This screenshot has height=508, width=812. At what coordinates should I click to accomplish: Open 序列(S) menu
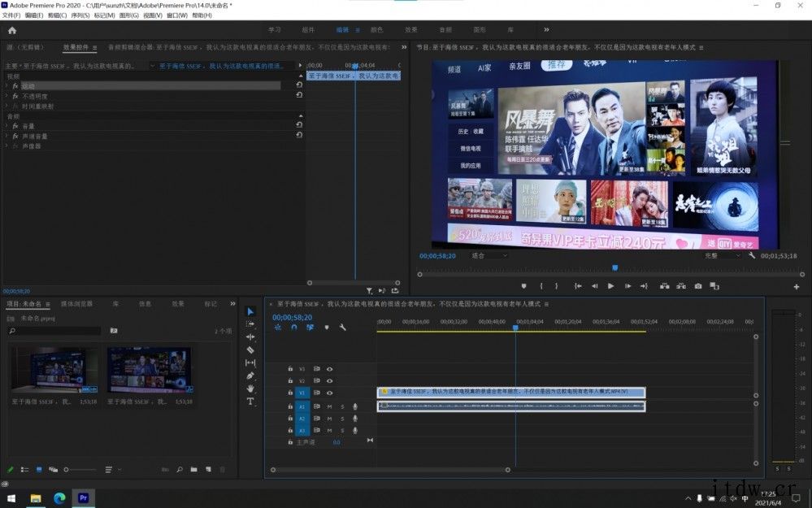coord(80,15)
